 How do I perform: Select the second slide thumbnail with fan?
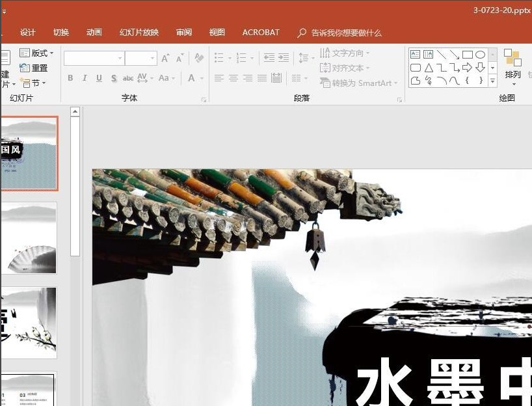tap(29, 238)
